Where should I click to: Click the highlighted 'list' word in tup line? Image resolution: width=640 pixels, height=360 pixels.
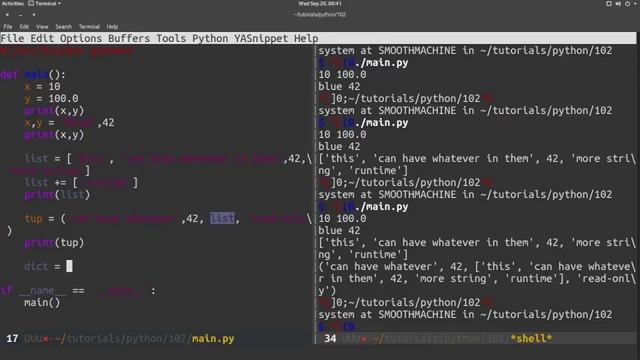coord(222,219)
